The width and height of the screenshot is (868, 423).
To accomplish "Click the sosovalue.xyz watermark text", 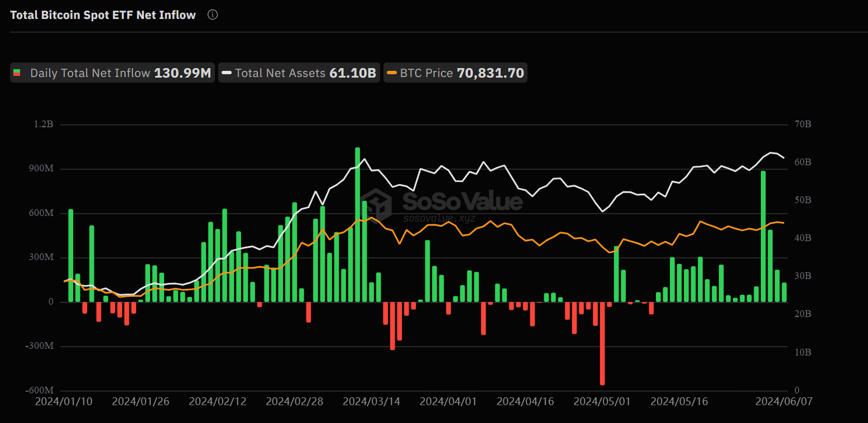I will pyautogui.click(x=439, y=218).
